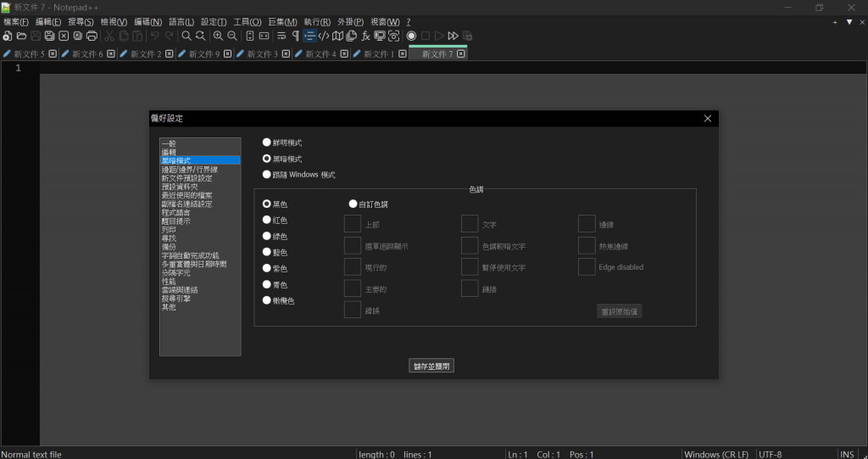Click the Redo arrow toolbar icon

pyautogui.click(x=169, y=36)
